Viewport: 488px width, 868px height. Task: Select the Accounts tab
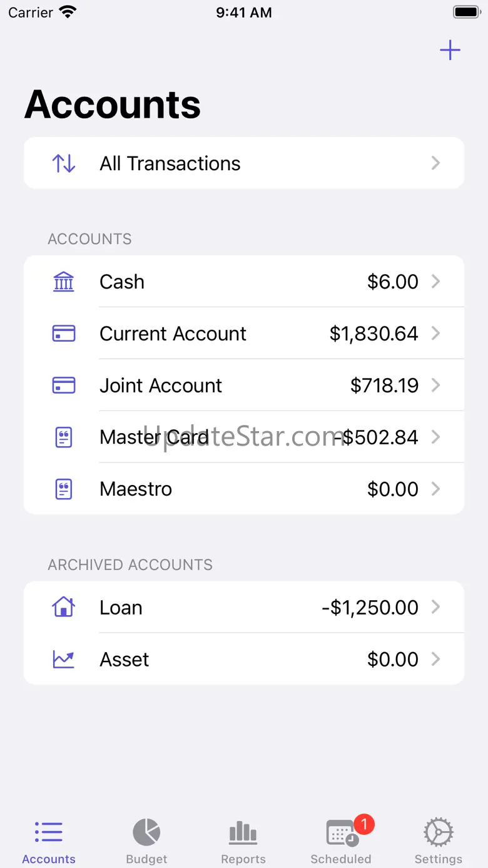pos(49,840)
